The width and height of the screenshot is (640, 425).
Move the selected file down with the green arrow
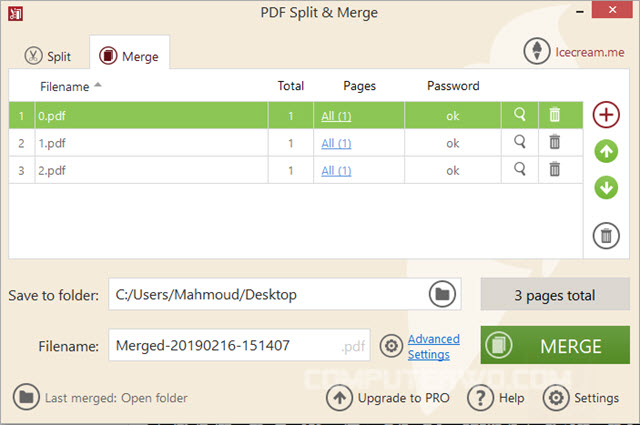pyautogui.click(x=606, y=187)
